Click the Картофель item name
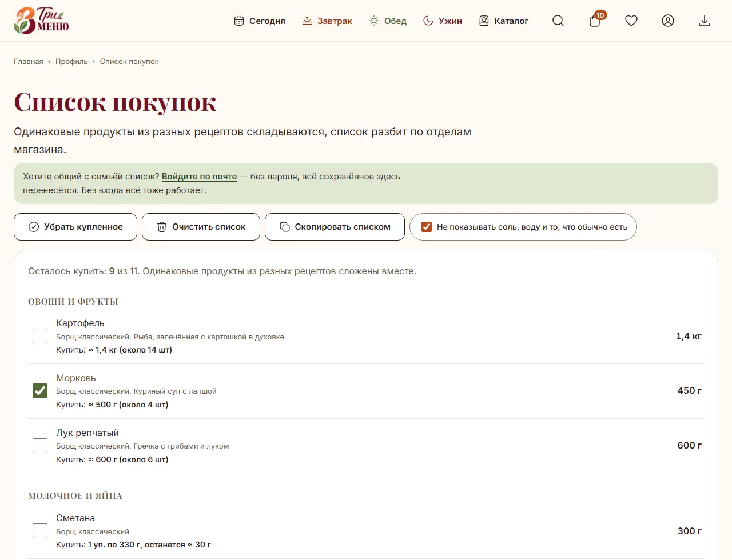Screen dimensions: 732x560 80,323
